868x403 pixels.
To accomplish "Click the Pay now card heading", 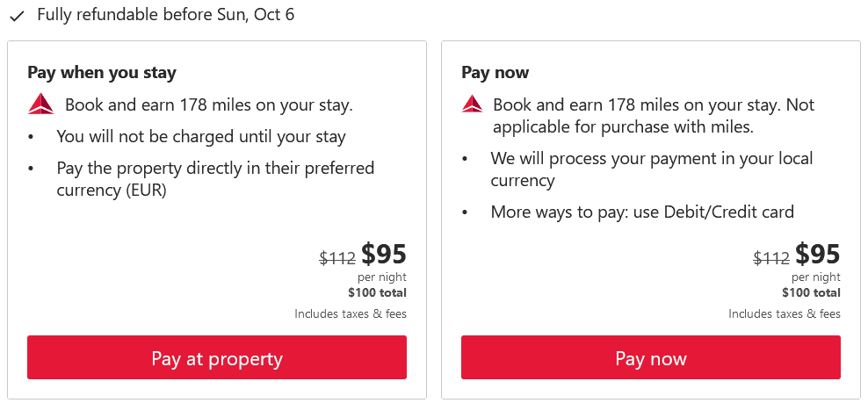I will pyautogui.click(x=495, y=73).
